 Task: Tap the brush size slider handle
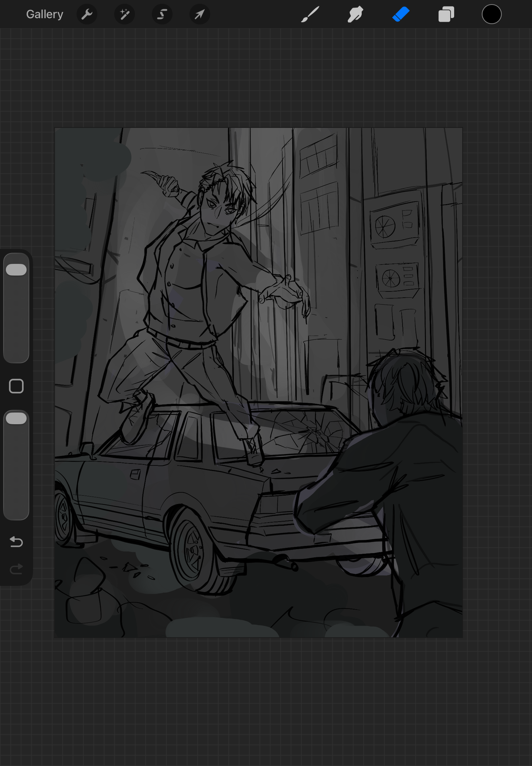coord(16,269)
